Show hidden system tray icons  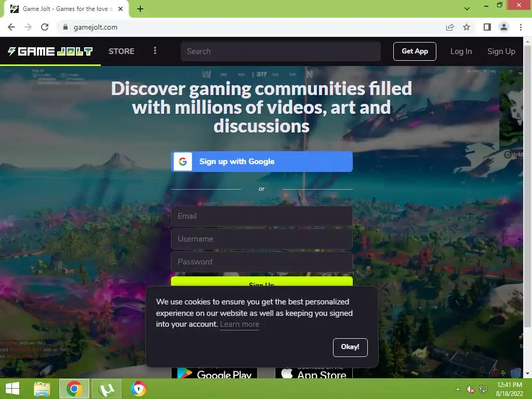pyautogui.click(x=458, y=389)
